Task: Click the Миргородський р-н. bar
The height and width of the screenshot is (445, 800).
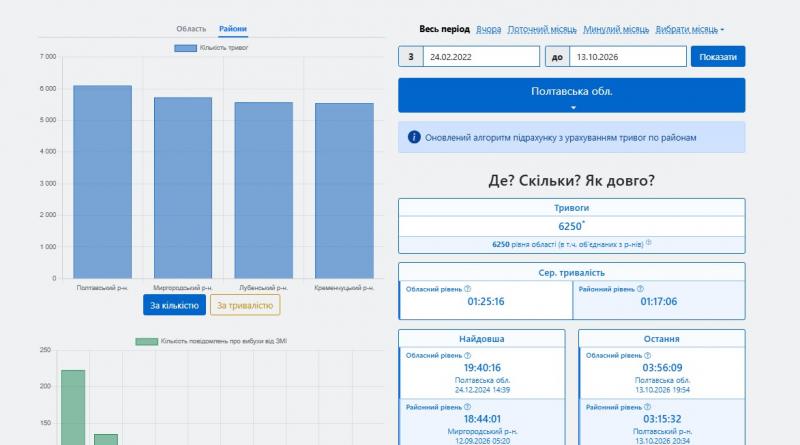Action: pos(183,188)
